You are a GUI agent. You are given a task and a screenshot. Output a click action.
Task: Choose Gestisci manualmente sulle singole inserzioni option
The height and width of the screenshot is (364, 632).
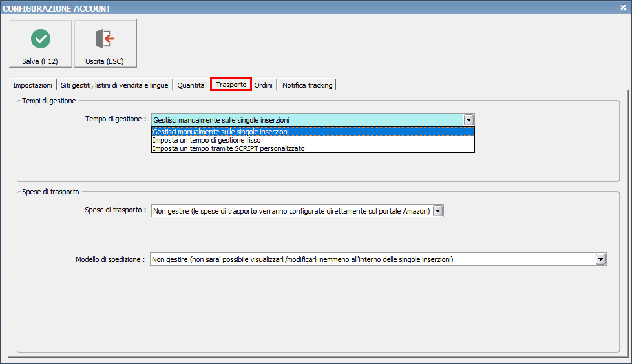(313, 132)
